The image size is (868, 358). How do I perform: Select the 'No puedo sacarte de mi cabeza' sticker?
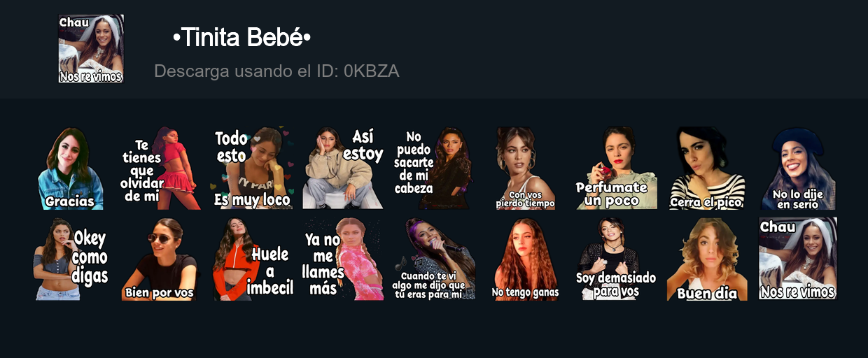pyautogui.click(x=433, y=168)
